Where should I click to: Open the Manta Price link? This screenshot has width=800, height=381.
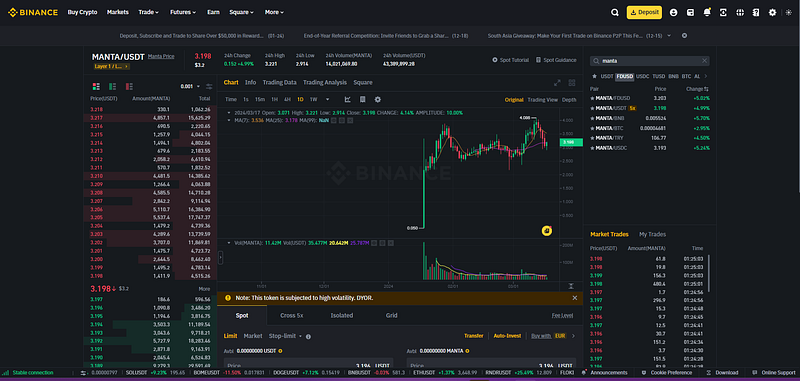pyautogui.click(x=161, y=56)
